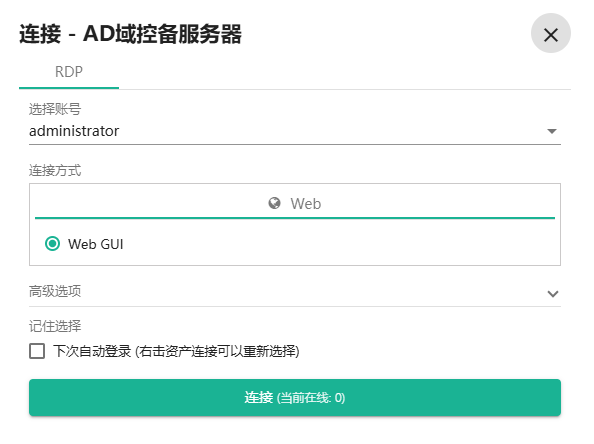Click the account dropdown arrow icon
This screenshot has height=444, width=594.
tap(552, 131)
